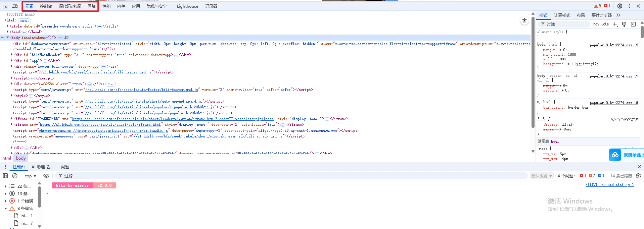This screenshot has width=644, height=229.
Task: Expand the padding shorthand triangle
Action: [x=562, y=90]
